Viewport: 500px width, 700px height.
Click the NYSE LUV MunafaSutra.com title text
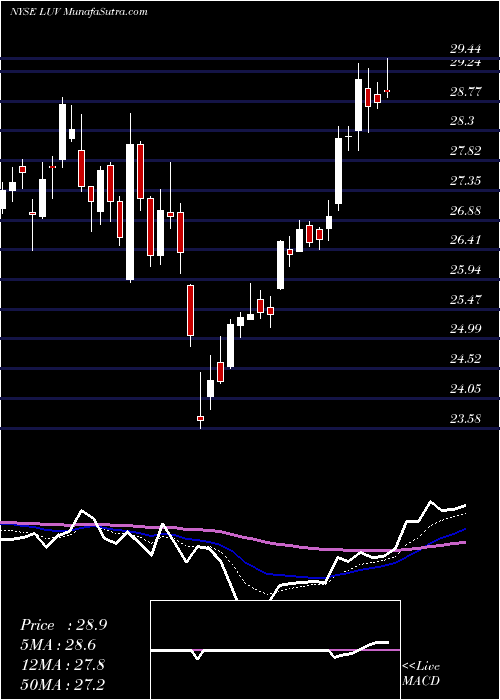click(x=79, y=12)
